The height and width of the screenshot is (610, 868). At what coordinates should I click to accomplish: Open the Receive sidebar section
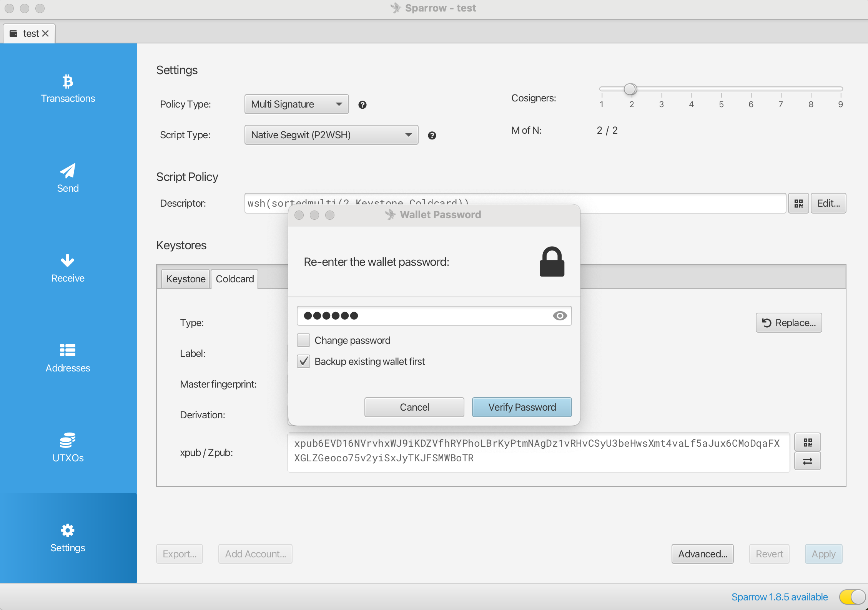[68, 268]
